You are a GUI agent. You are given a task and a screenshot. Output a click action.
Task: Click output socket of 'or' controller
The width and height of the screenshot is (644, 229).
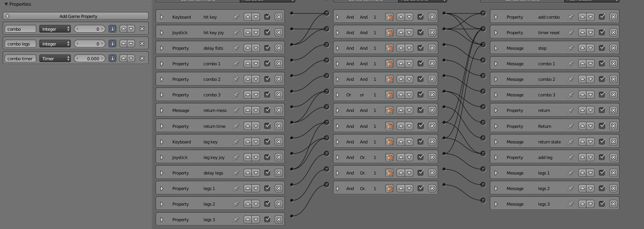pyautogui.click(x=444, y=91)
